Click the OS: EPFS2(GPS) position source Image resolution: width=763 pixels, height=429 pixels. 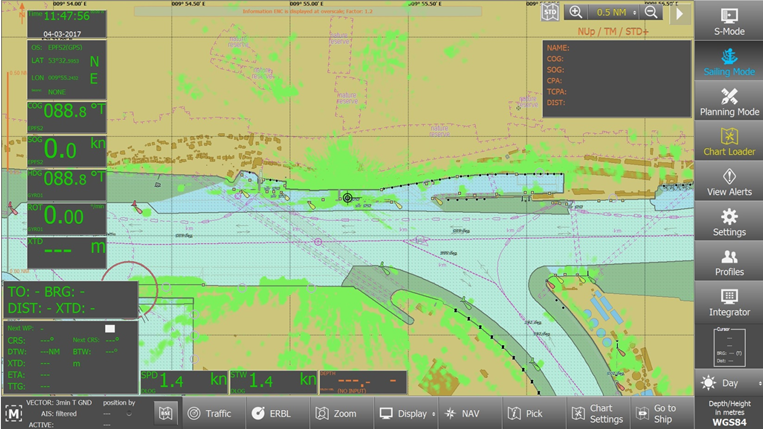[x=57, y=48]
